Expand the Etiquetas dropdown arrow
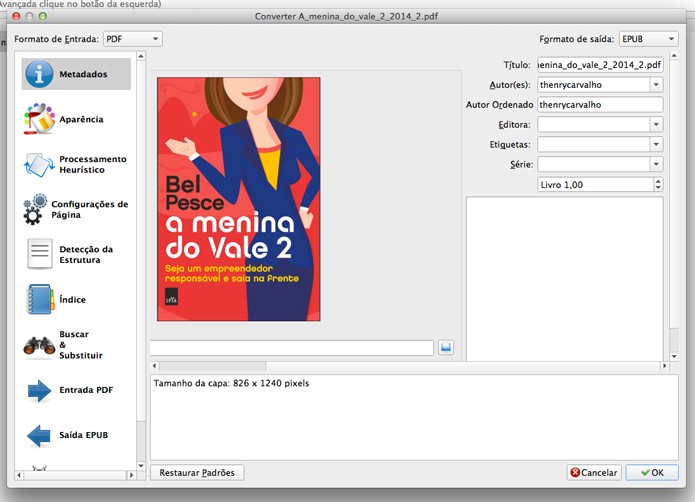Image resolution: width=695 pixels, height=502 pixels. 656,144
